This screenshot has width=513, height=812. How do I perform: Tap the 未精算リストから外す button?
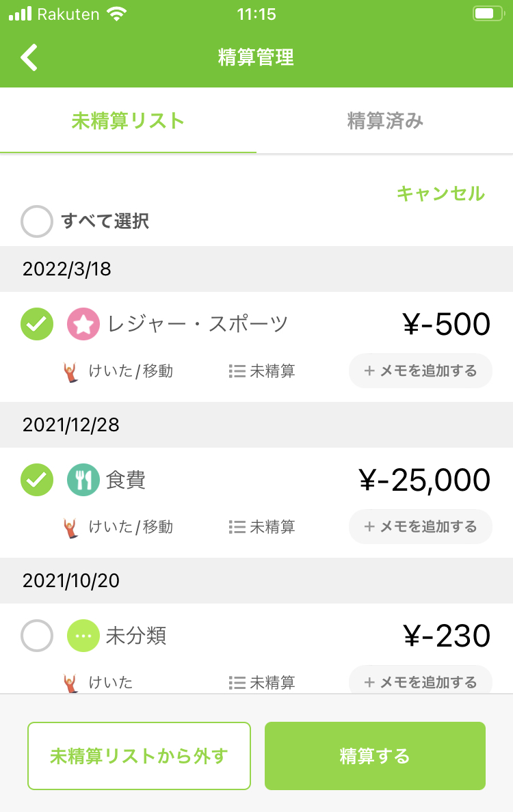pos(139,756)
